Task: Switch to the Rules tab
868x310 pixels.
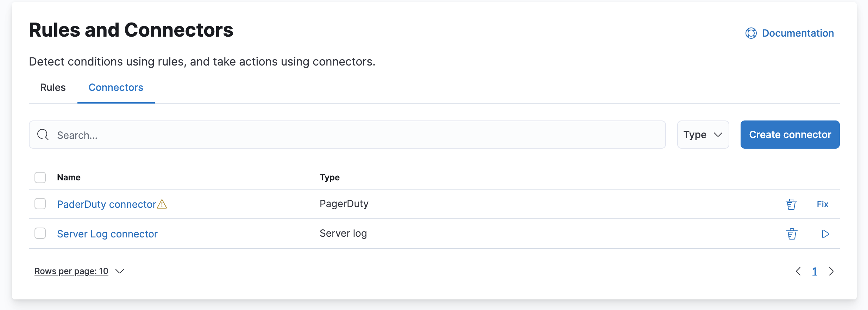Action: 53,87
